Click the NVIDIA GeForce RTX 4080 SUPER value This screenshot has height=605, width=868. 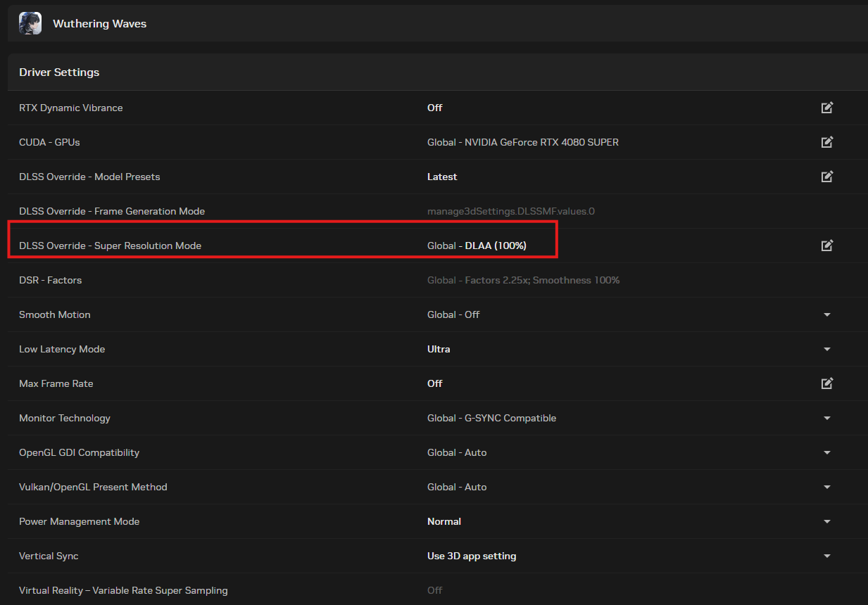(x=541, y=142)
